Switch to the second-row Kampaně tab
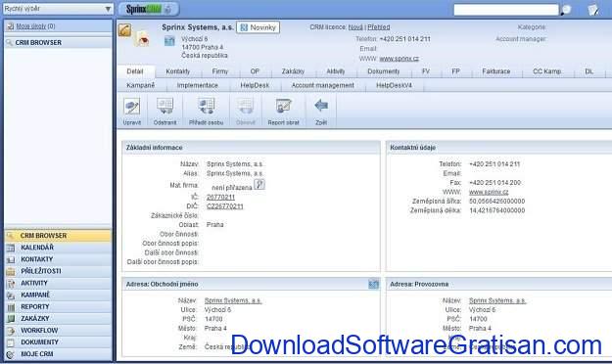Viewport: 612px width, 364px height. [140, 85]
